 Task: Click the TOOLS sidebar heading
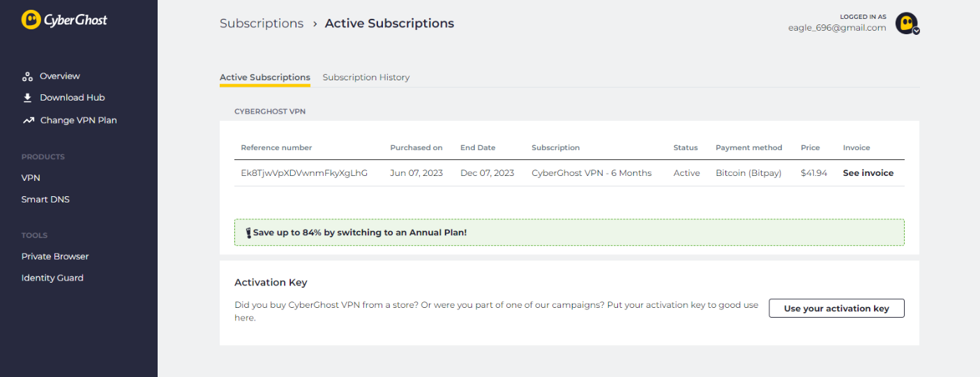[35, 236]
